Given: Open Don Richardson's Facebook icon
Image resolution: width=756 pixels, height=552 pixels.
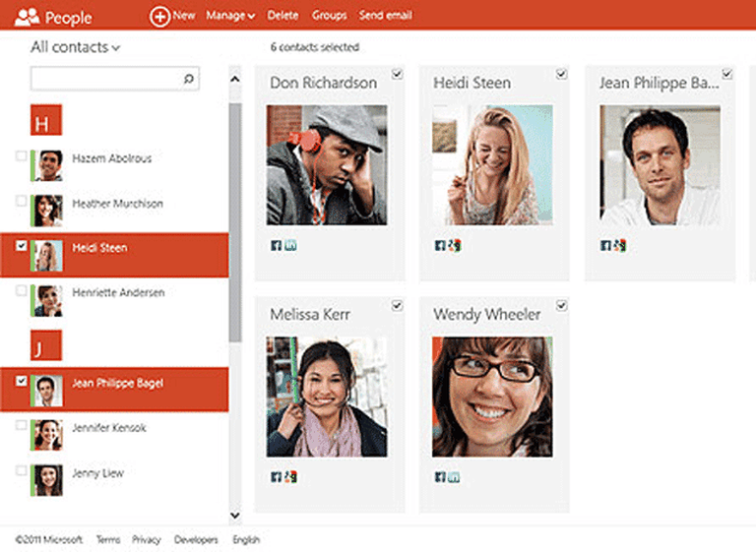Looking at the screenshot, I should (276, 245).
